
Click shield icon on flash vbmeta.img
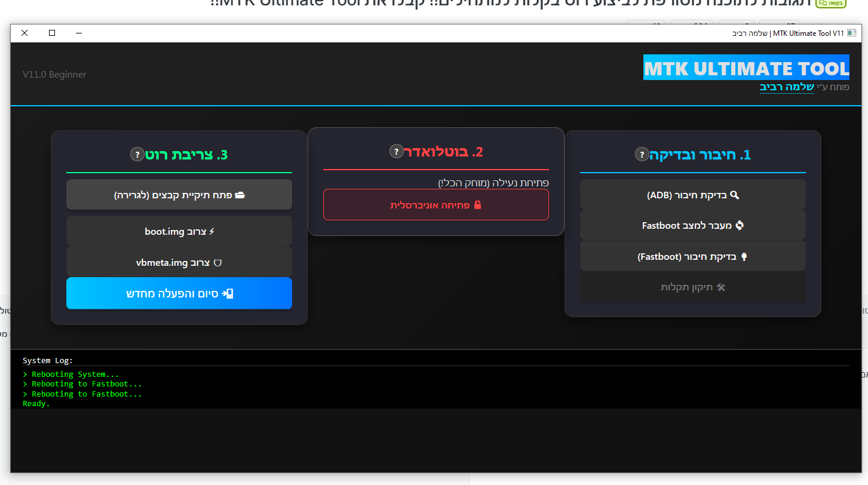(217, 263)
